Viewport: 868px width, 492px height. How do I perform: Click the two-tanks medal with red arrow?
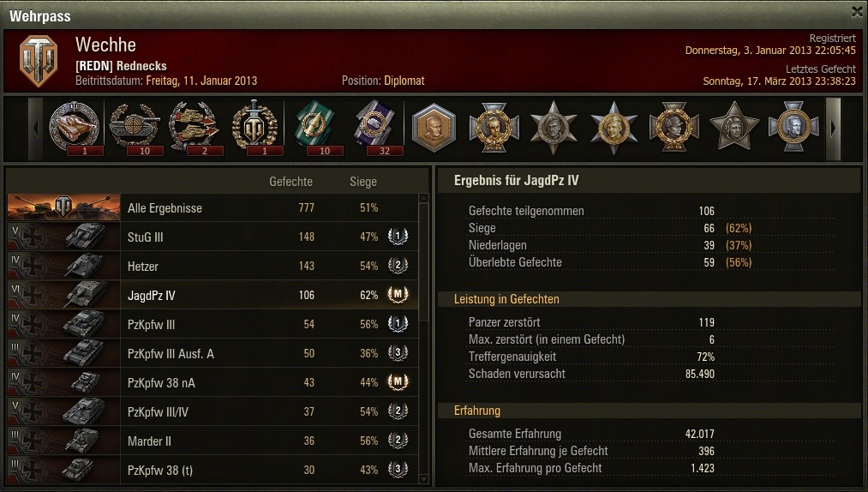coord(195,128)
